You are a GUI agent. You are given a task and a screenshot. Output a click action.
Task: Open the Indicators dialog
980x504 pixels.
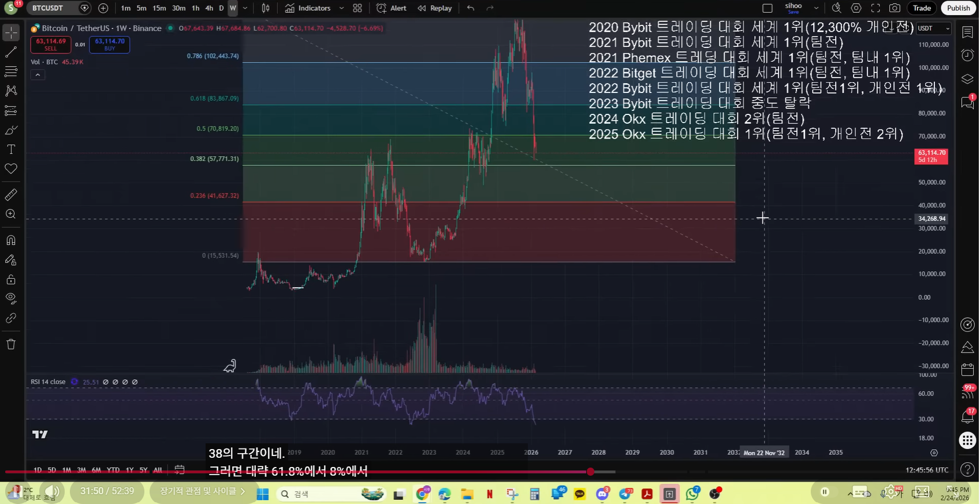coord(308,8)
